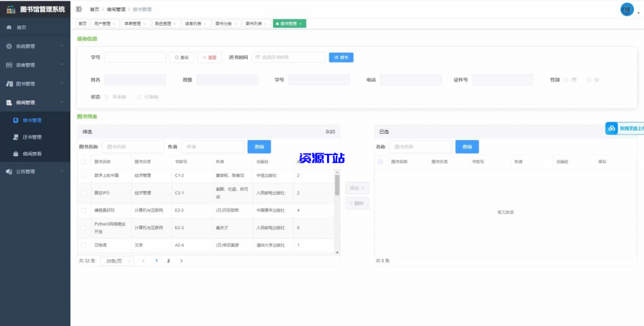Expand the 系统管理 menu chevron

tap(62, 46)
